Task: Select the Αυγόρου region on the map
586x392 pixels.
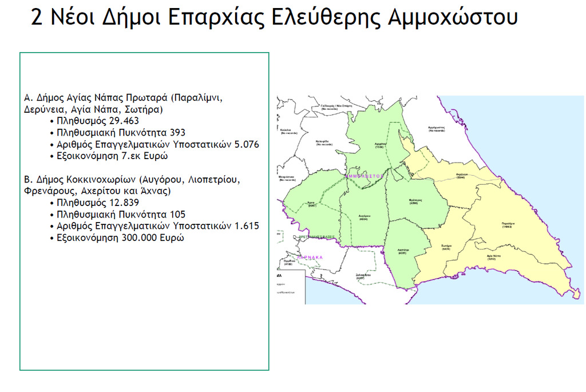Action: coord(363,216)
